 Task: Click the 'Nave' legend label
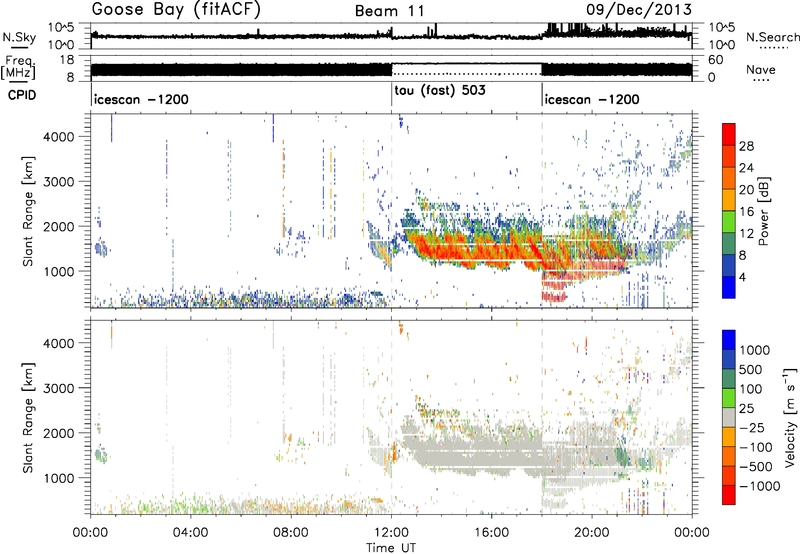click(x=761, y=69)
